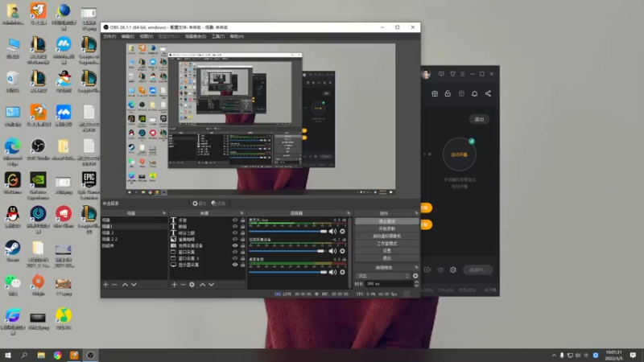The width and height of the screenshot is (644, 362).
Task: Click the 工作室模式 studio mode button
Action: [387, 244]
